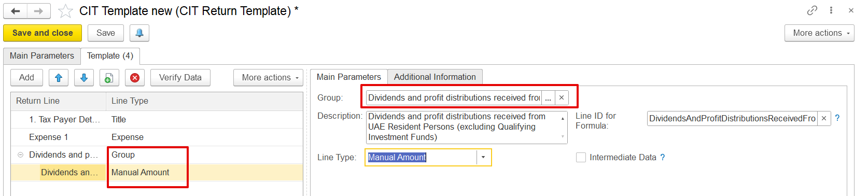Move selected line down with blue arrow

84,78
